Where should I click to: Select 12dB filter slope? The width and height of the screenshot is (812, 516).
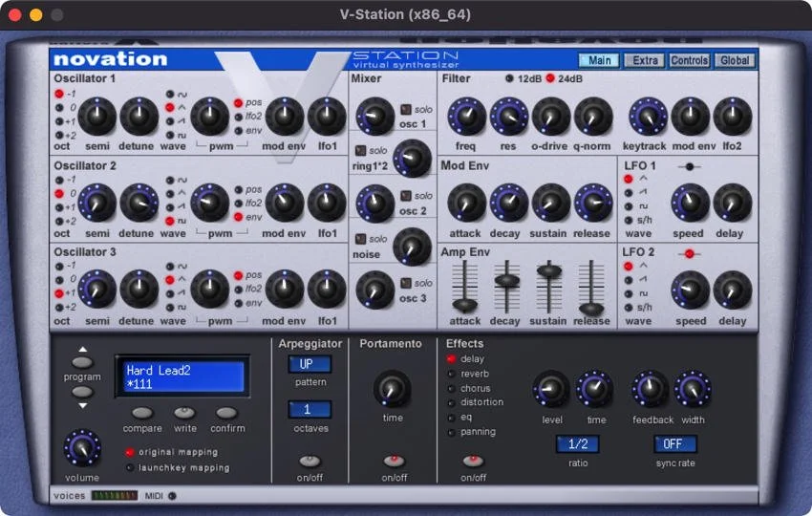509,78
